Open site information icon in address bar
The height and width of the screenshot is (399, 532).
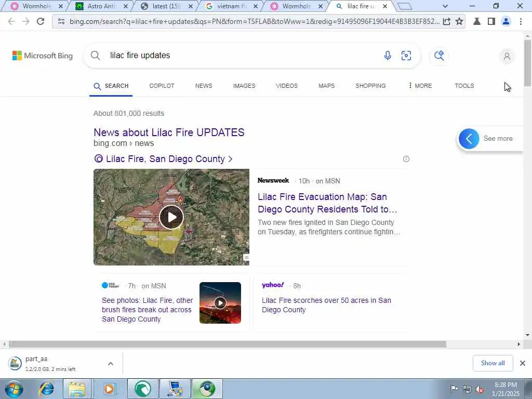point(61,21)
